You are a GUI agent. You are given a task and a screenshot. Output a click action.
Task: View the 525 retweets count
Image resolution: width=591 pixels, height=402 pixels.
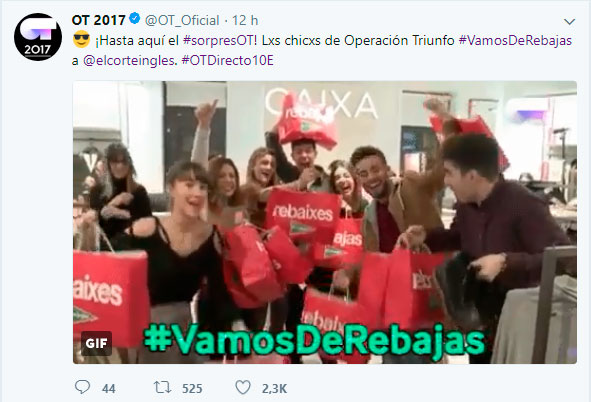[192, 388]
